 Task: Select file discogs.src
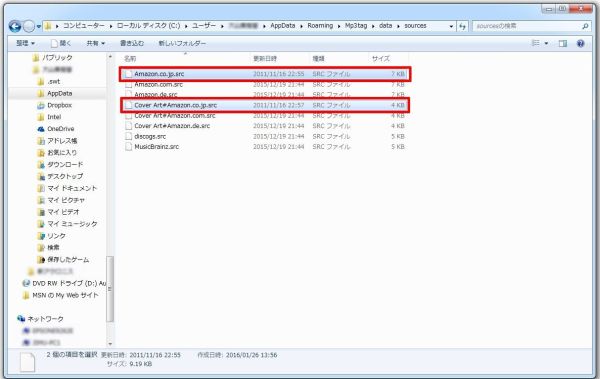tap(150, 136)
